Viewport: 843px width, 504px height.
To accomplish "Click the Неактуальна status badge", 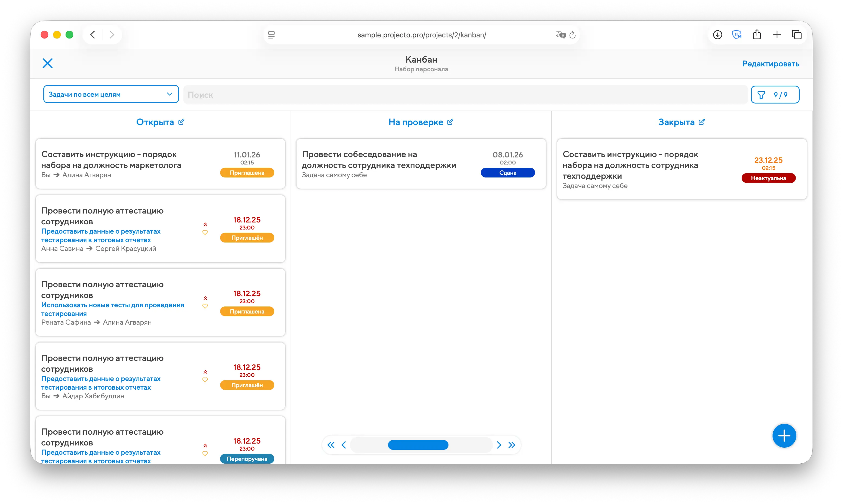I will pyautogui.click(x=768, y=178).
